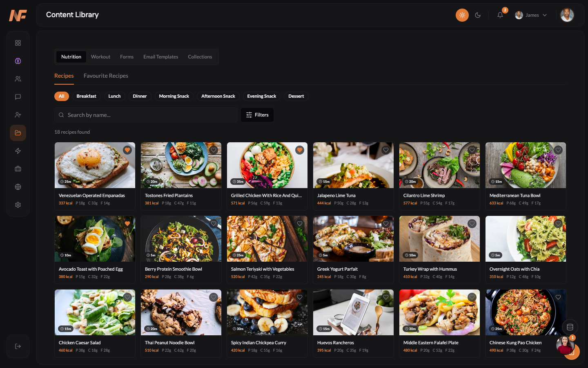The height and width of the screenshot is (368, 588).
Task: Select the lightning bolt icon below the folder
Action: pos(18,150)
